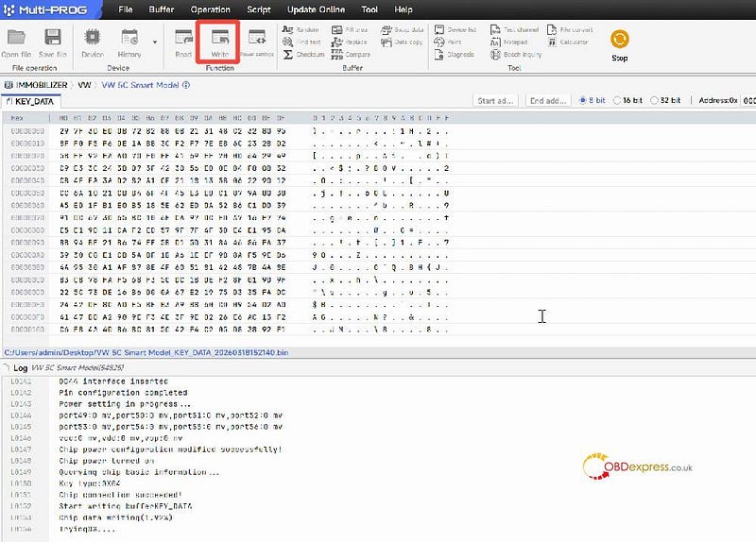Select the KEY_DATA tab
Screen dimensions: 756x542
(30, 101)
